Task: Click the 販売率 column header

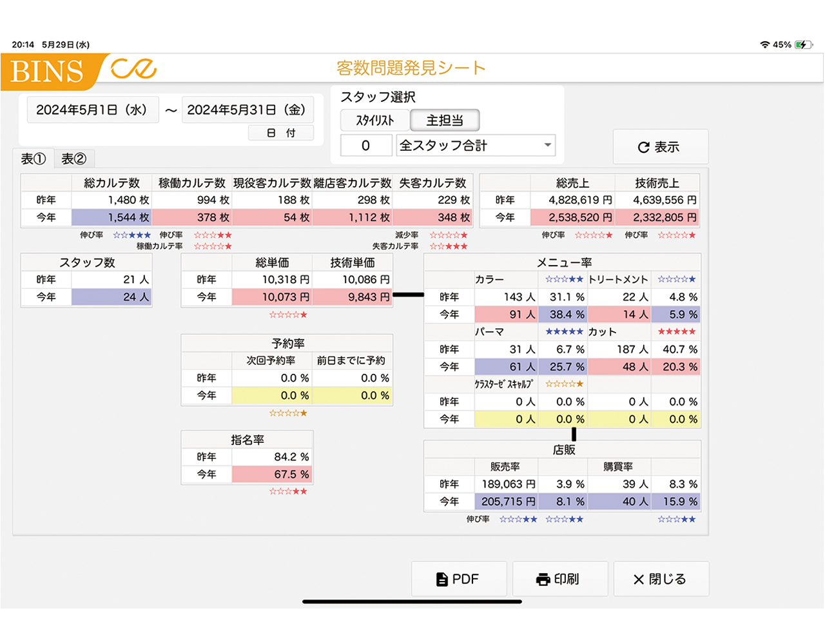Action: pos(505,467)
